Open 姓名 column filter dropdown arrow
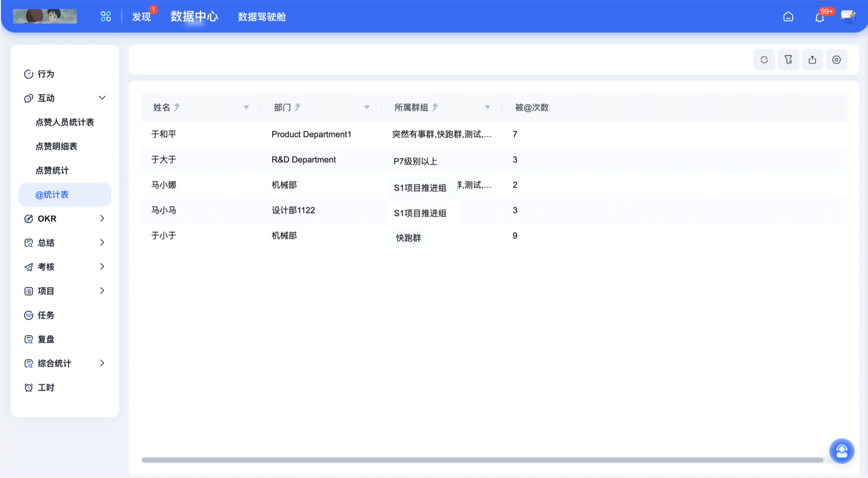 click(x=246, y=107)
